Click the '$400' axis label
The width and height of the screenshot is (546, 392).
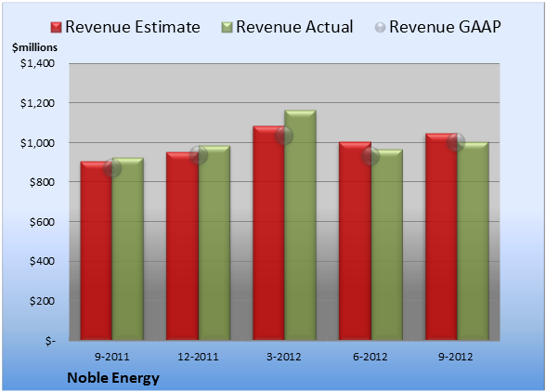pyautogui.click(x=42, y=261)
